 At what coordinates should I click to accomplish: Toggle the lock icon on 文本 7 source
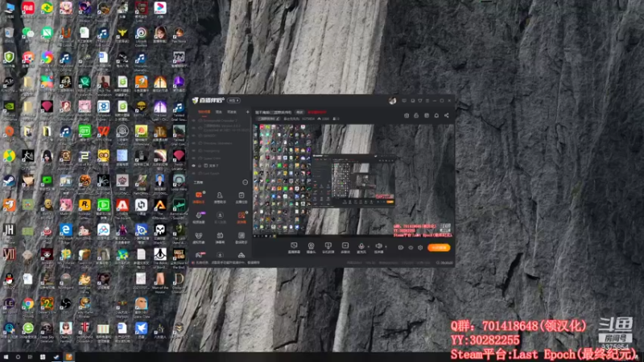pos(200,166)
